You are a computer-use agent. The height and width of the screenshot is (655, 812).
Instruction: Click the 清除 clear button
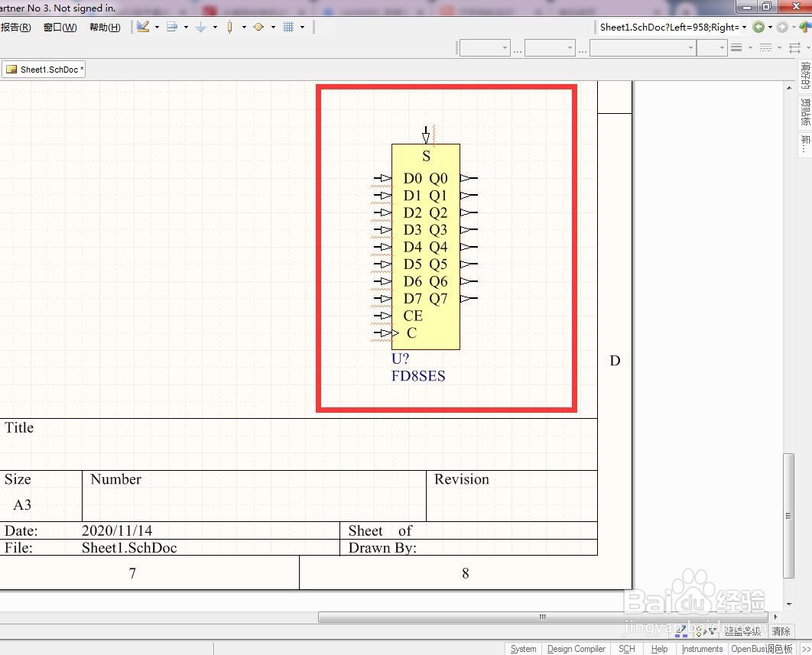[x=781, y=631]
